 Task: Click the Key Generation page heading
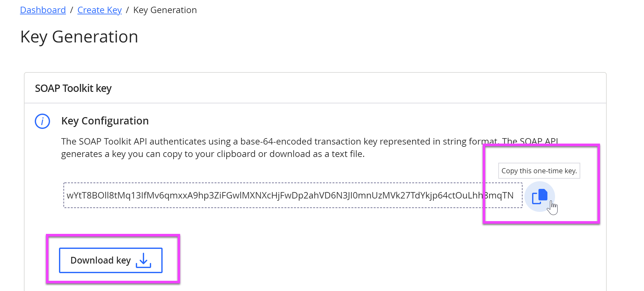tap(79, 37)
